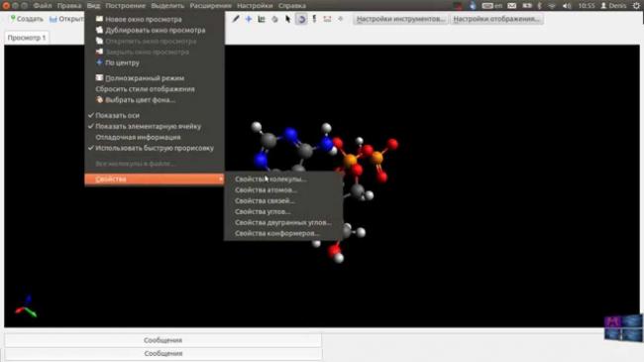Click the workspace switcher thumbnail
Image resolution: width=644 pixels, height=362 pixels.
point(623,328)
